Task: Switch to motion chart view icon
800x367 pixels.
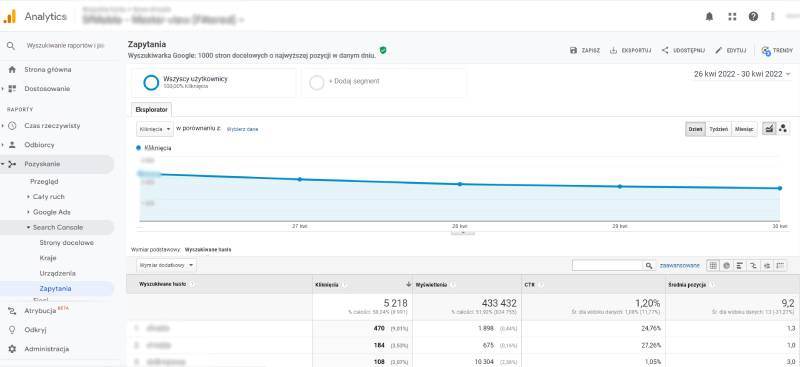Action: 783,129
